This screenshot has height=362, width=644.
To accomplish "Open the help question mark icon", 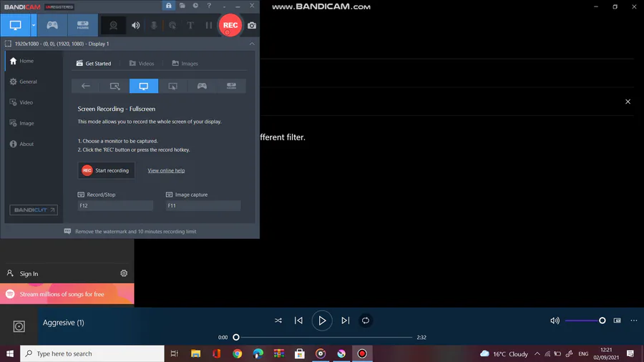I will point(209,6).
